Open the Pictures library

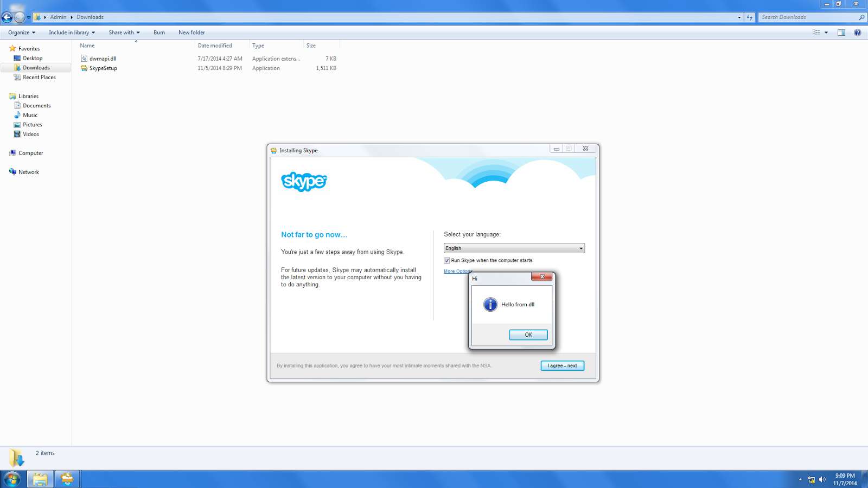pyautogui.click(x=33, y=125)
